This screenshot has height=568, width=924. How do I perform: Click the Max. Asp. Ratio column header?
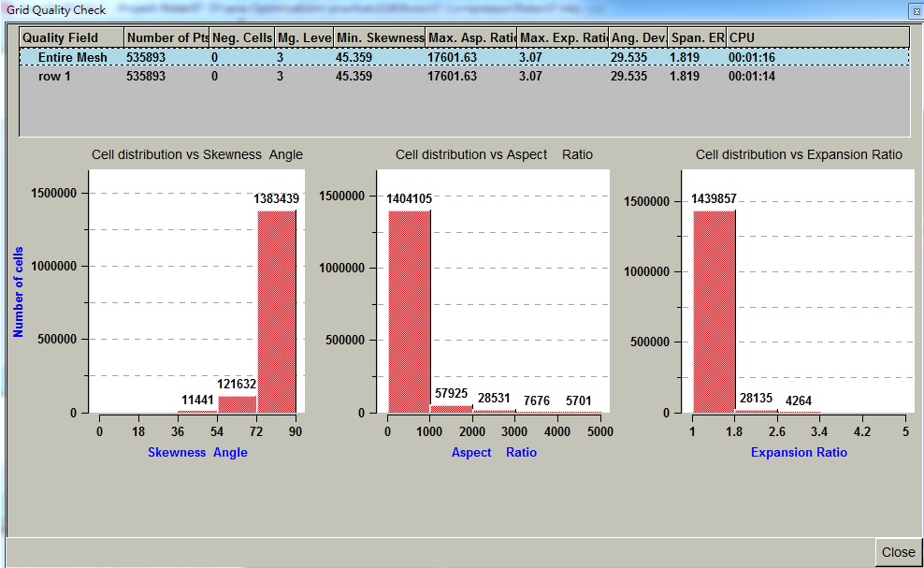(471, 37)
